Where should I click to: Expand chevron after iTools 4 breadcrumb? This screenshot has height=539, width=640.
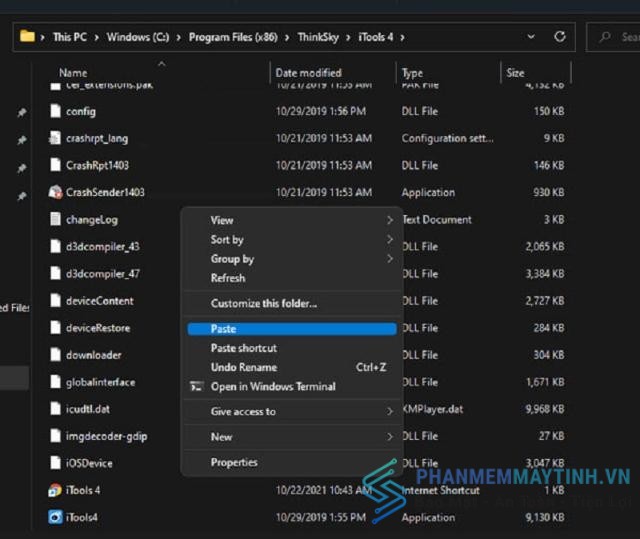pos(402,38)
